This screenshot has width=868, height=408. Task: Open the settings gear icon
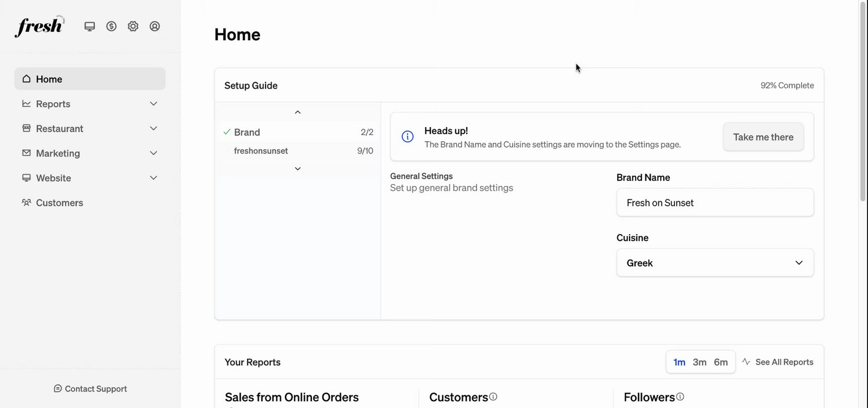[133, 26]
